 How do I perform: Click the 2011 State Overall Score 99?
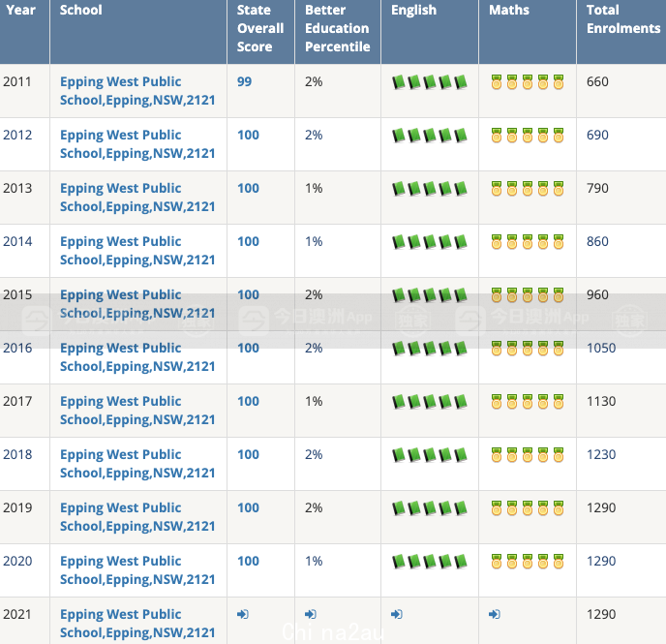[x=244, y=81]
